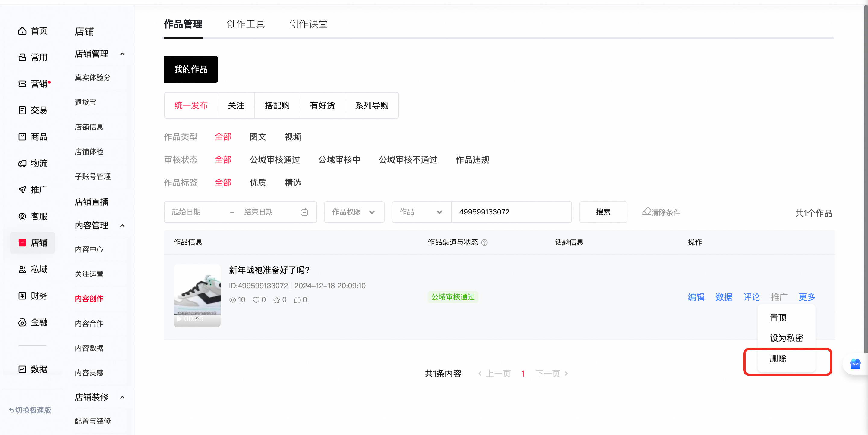Play the sneaker video thumbnail
Screen dimensions: 868x435
197,296
